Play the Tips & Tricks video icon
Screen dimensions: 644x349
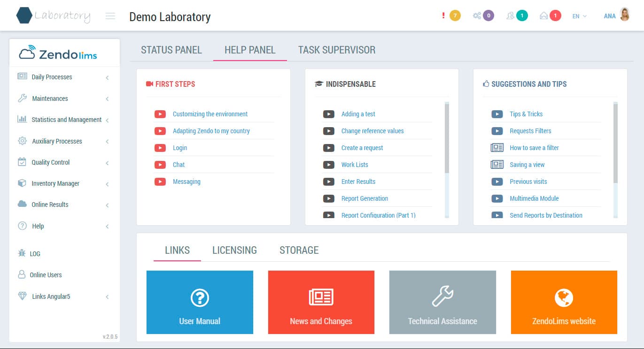(x=497, y=114)
